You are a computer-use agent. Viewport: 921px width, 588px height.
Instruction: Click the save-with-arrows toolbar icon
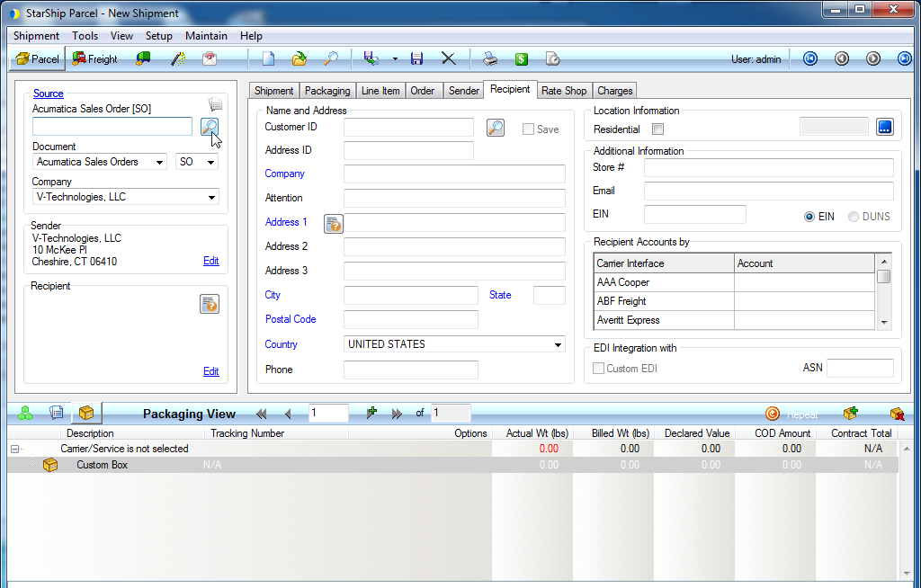[371, 58]
